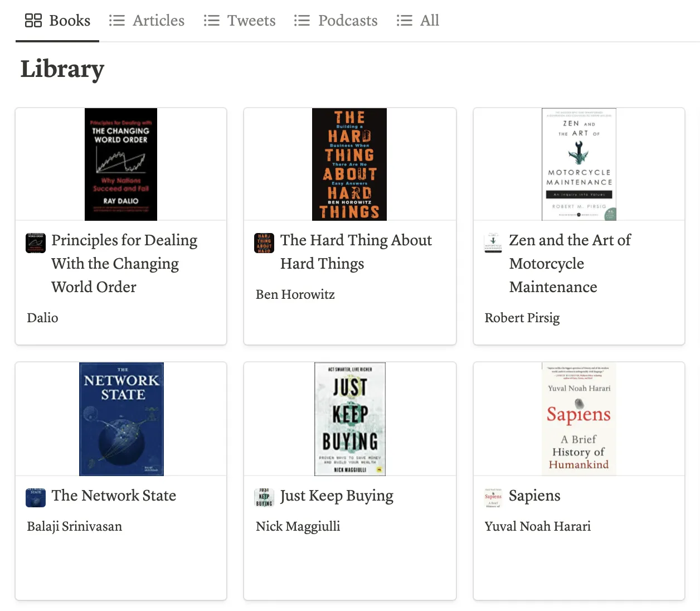700x611 pixels.
Task: Click the list icon beside All
Action: point(405,21)
